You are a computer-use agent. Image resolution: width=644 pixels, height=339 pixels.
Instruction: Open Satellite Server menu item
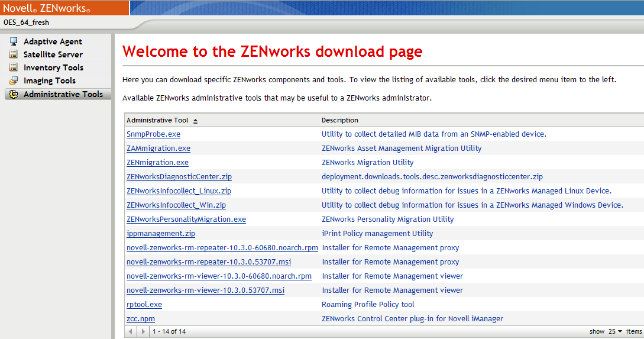click(53, 54)
